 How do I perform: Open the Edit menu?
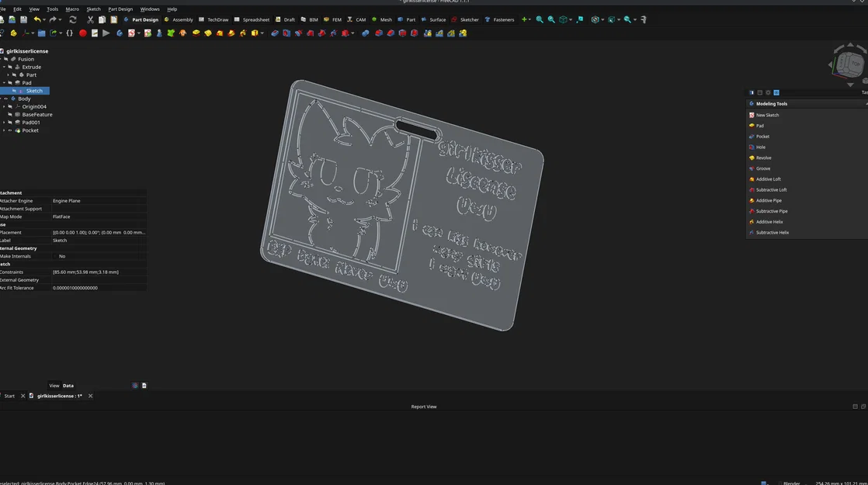coord(17,9)
